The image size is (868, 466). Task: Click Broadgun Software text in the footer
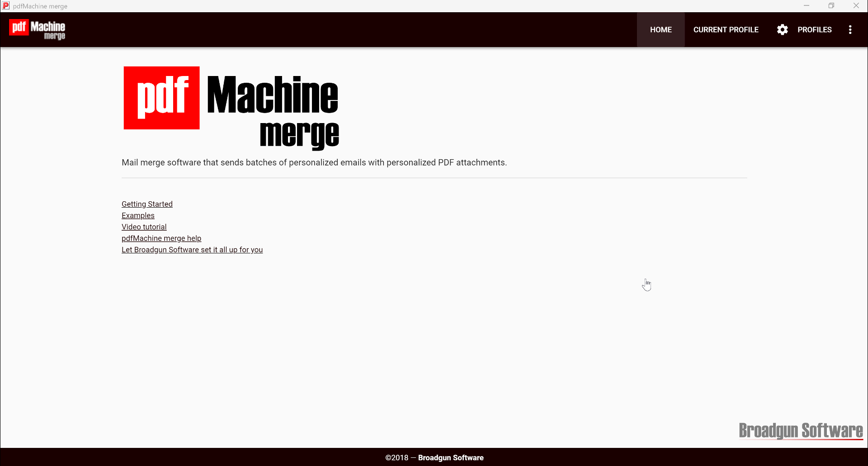click(x=451, y=457)
